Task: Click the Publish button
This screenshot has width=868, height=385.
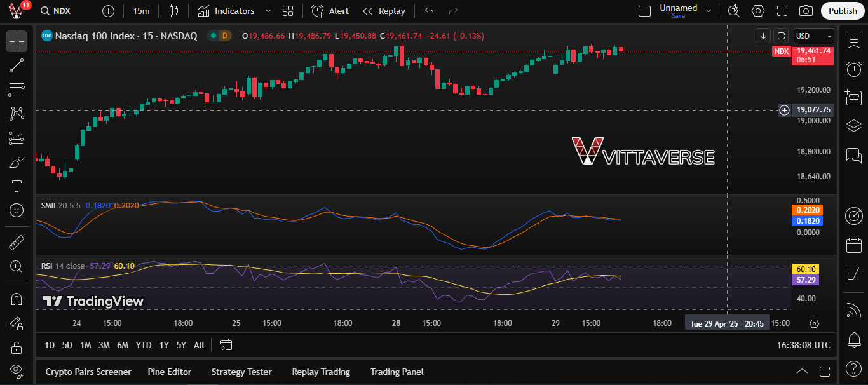Action: (843, 11)
